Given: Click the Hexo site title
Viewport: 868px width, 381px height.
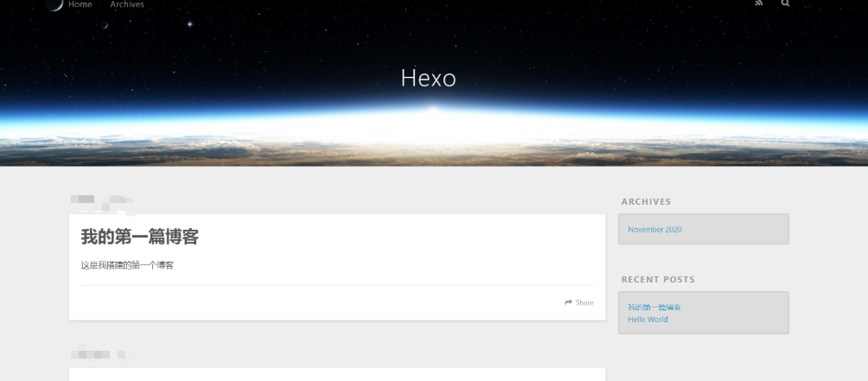Looking at the screenshot, I should click(429, 78).
